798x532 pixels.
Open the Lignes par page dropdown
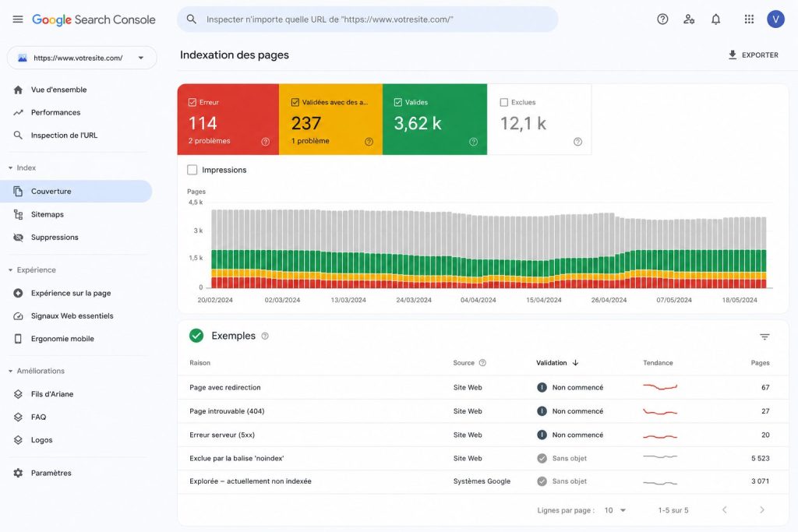[615, 510]
